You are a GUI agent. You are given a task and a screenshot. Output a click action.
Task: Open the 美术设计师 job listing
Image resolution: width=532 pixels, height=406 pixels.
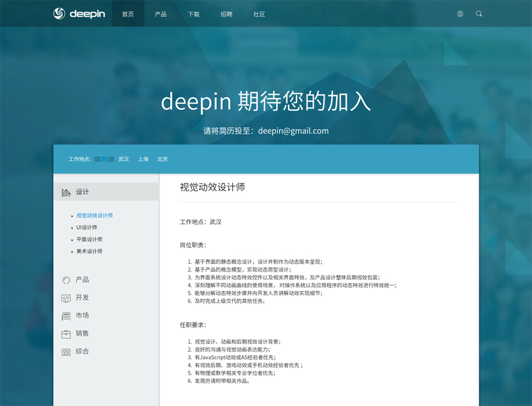pos(89,251)
